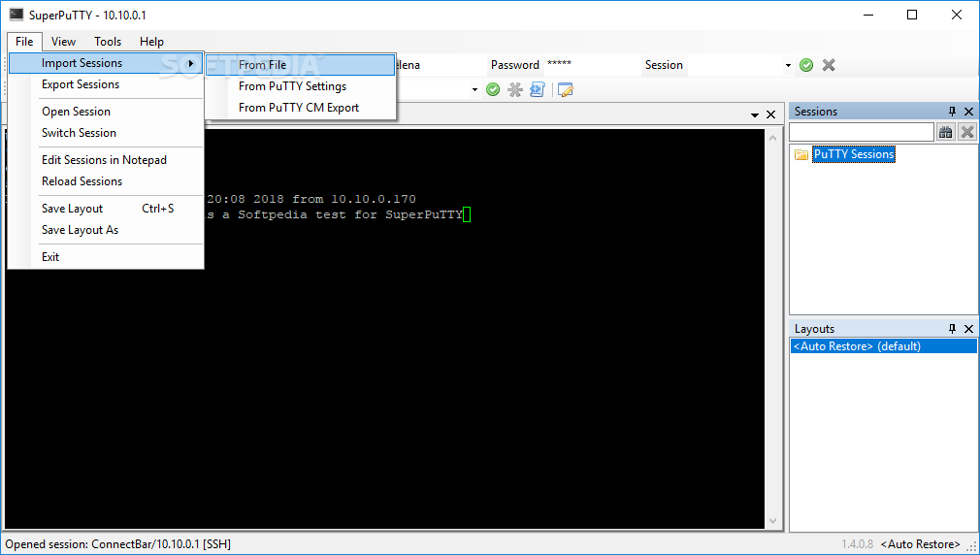Image resolution: width=980 pixels, height=555 pixels.
Task: Click the gray X icon in connection bar
Action: pyautogui.click(x=829, y=65)
